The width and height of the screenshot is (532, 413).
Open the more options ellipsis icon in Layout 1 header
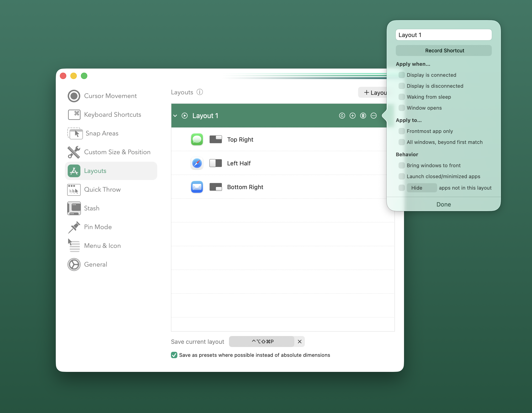tap(373, 116)
